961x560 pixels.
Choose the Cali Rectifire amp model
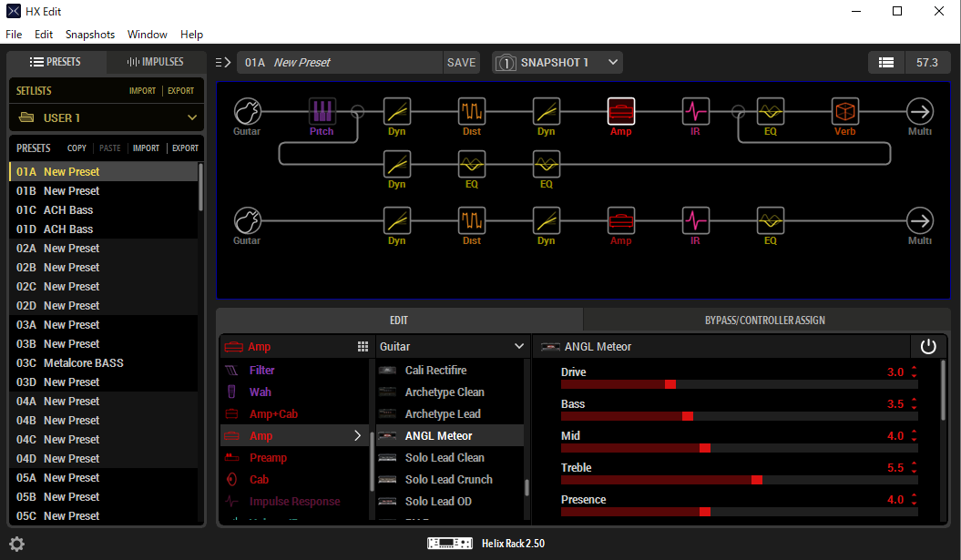(x=450, y=370)
